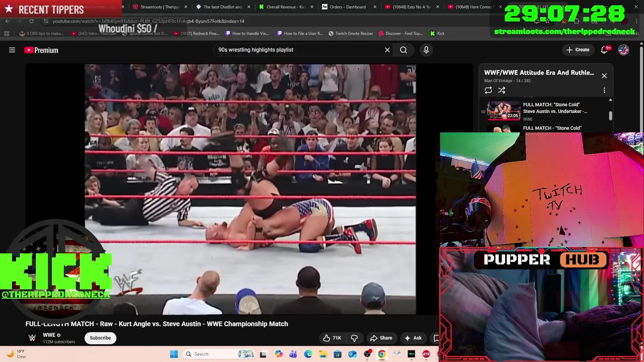Open the 'Redneck Pow...' bookmark
Image resolution: width=644 pixels, height=362 pixels.
pos(197,34)
